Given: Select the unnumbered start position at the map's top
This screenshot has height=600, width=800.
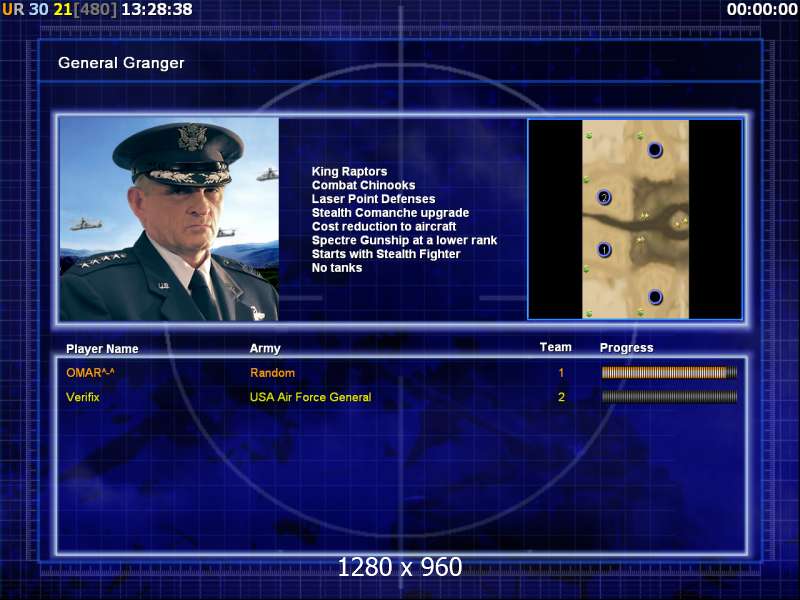Looking at the screenshot, I should [655, 150].
